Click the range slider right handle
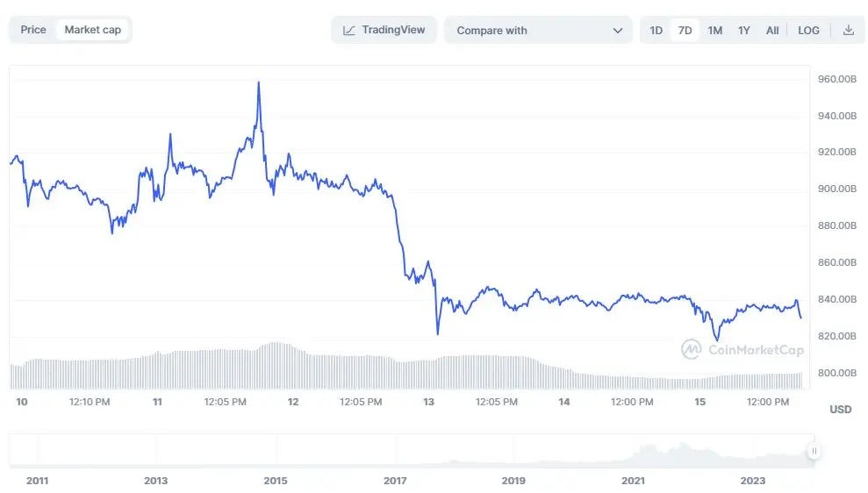The image size is (868, 493). (x=814, y=452)
